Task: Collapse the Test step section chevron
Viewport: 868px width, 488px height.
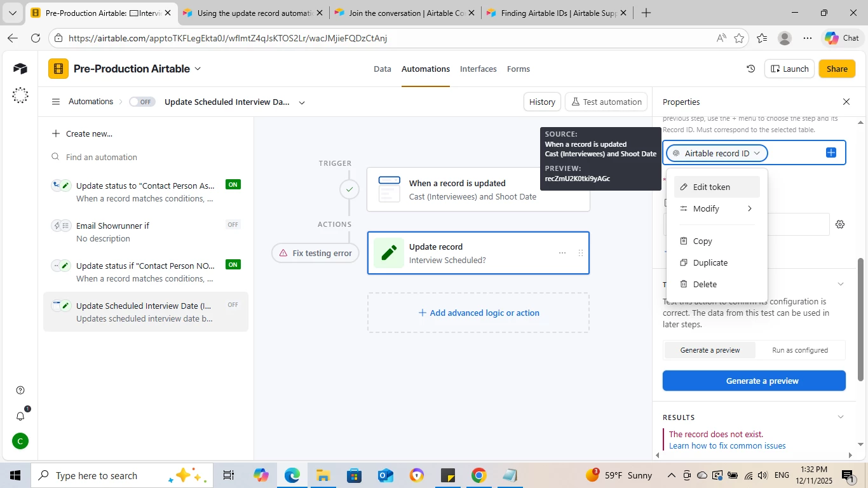Action: coord(841,284)
